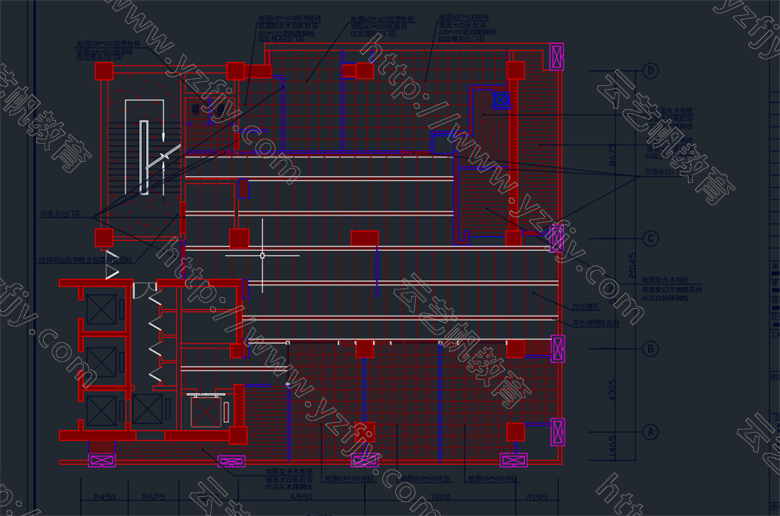Pick the magenta crossed unit on axis C line

coord(556,238)
